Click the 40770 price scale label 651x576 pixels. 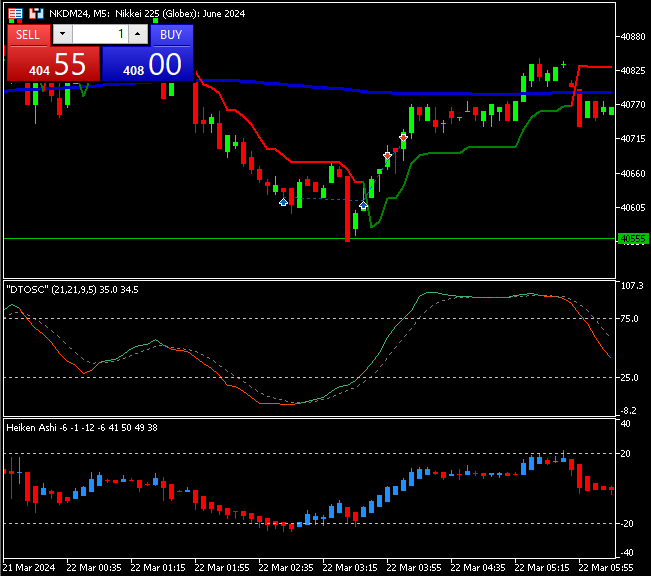pyautogui.click(x=633, y=105)
